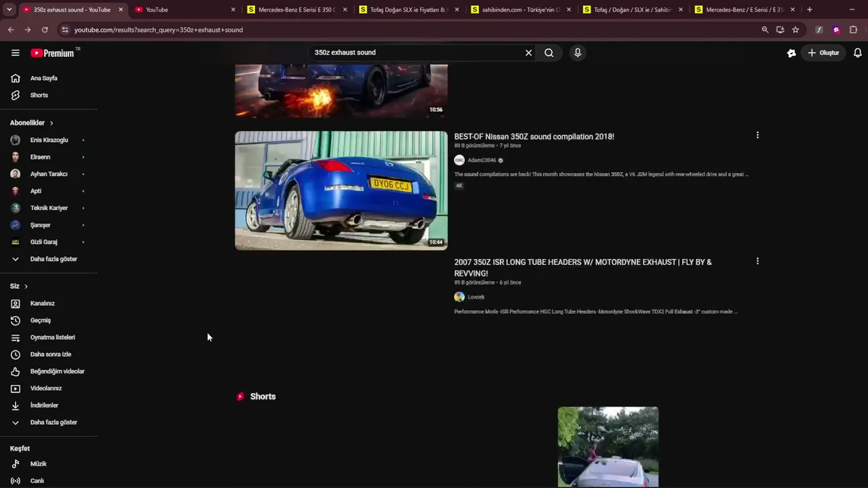Click the YouTube search input field

417,53
